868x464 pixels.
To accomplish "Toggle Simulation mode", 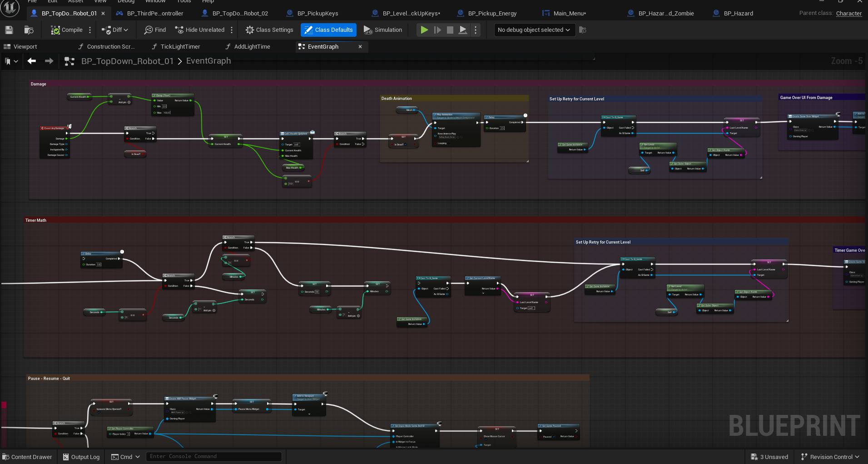I will (x=383, y=30).
